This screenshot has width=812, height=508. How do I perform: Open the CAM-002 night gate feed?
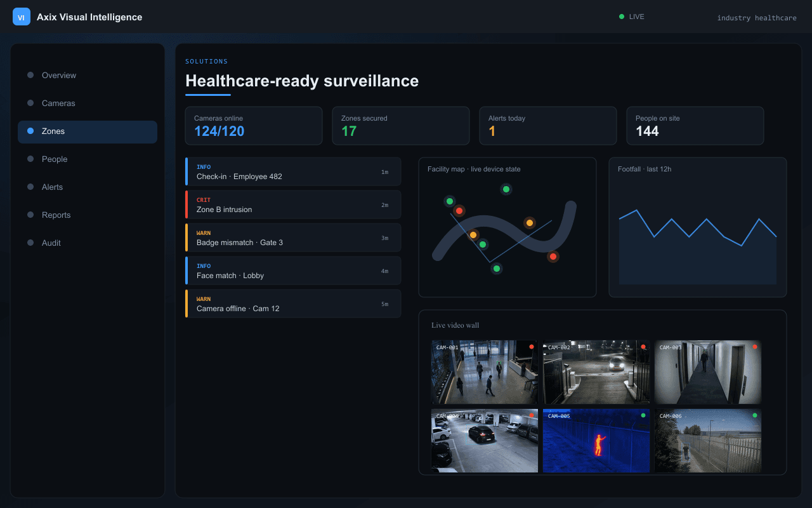[596, 372]
